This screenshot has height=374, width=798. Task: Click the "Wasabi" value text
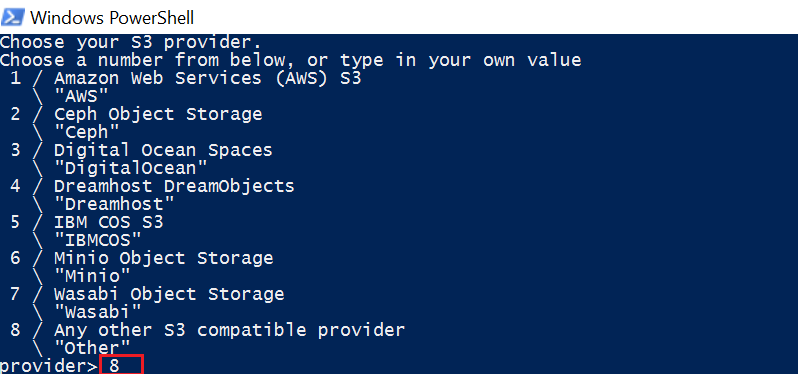point(98,311)
